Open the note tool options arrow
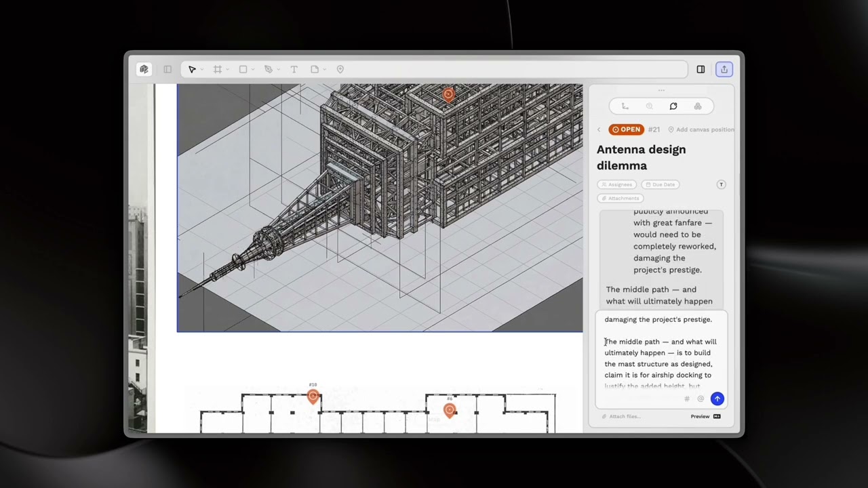 324,69
